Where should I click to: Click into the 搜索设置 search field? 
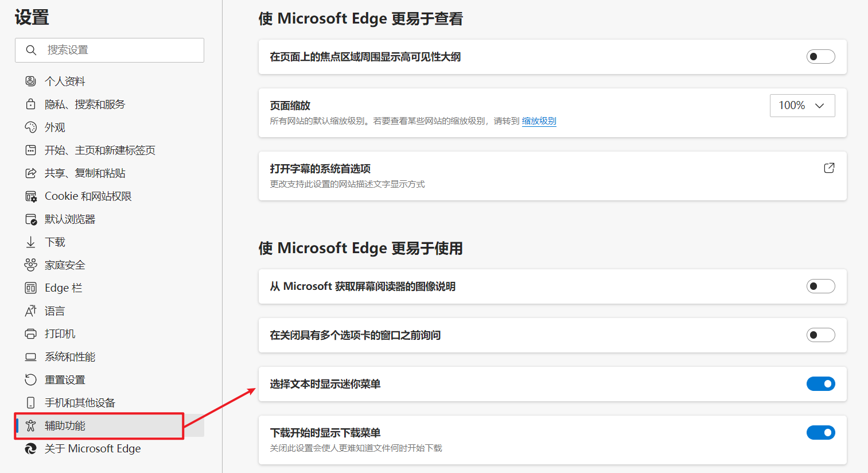tap(110, 50)
